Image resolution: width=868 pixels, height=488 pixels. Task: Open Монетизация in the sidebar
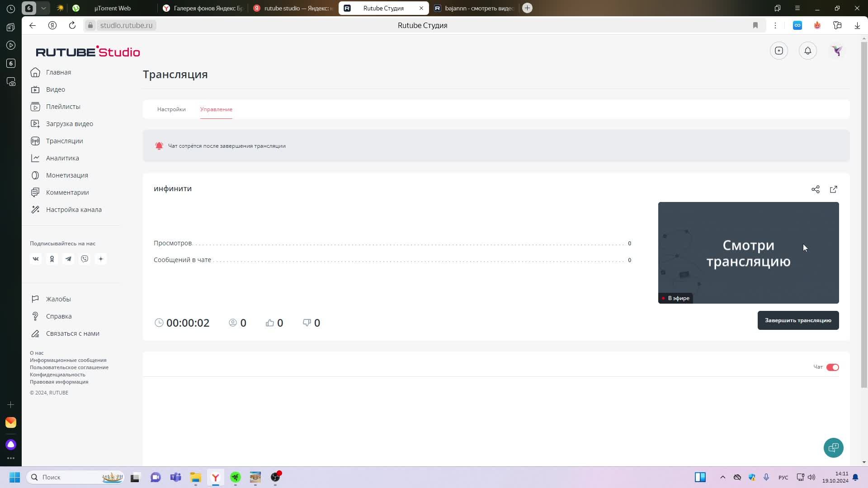click(x=67, y=175)
